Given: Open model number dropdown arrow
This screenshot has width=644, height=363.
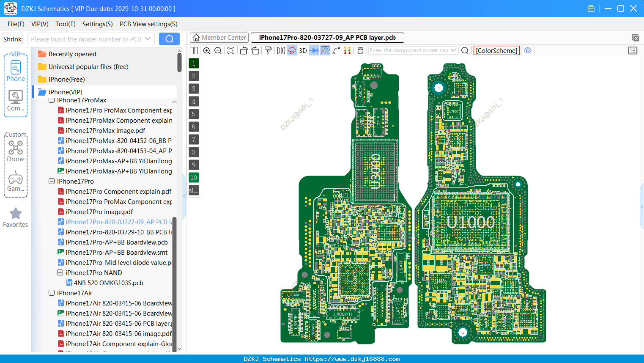Looking at the screenshot, I should pos(148,39).
